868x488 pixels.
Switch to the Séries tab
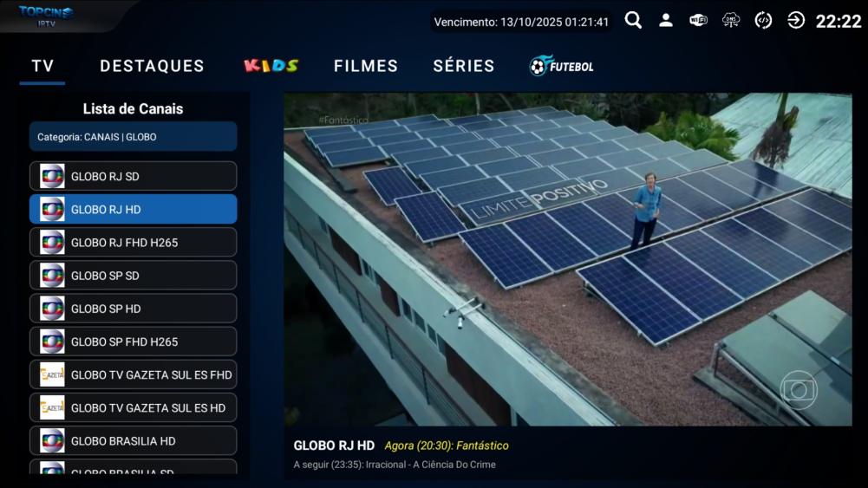[464, 66]
